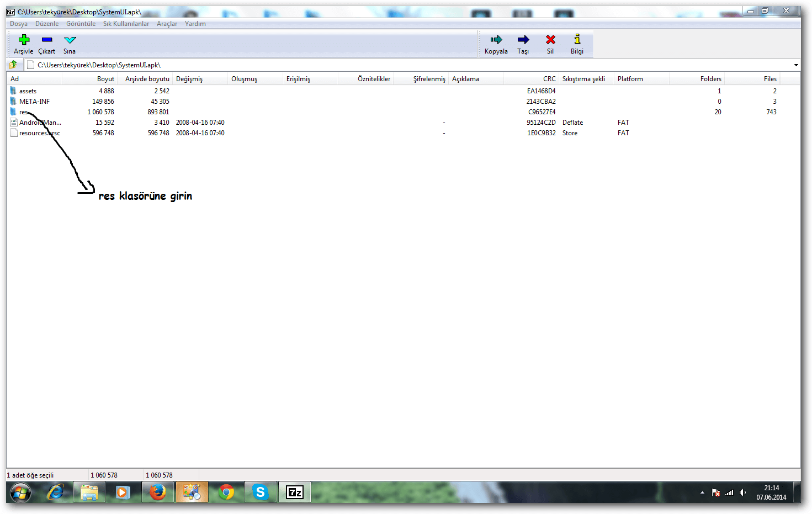Sort by the Boyut column header
This screenshot has width=812, height=514.
click(x=89, y=79)
